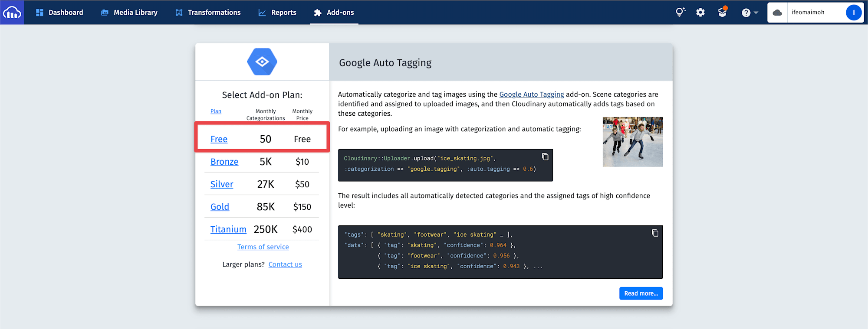Viewport: 868px width, 329px height.
Task: Choose the Titanium plan link
Action: click(x=228, y=229)
